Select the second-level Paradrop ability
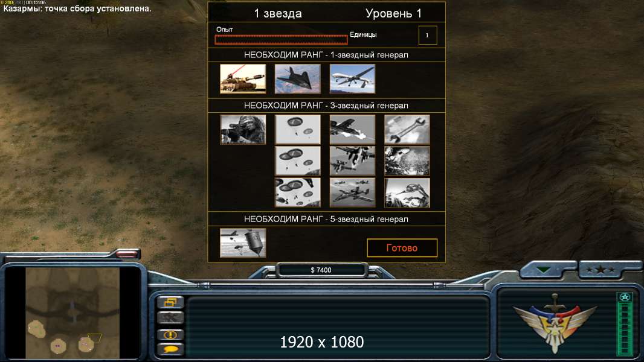644x362 pixels. point(298,161)
